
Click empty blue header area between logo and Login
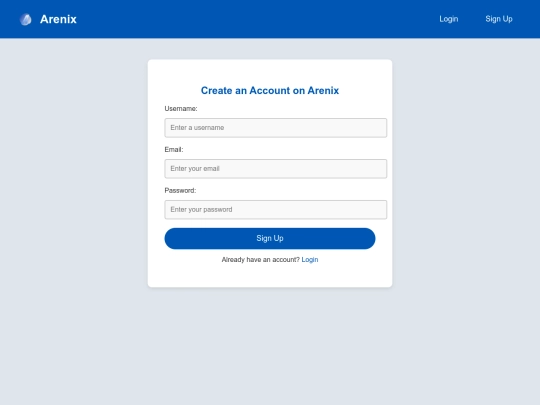pyautogui.click(x=255, y=19)
